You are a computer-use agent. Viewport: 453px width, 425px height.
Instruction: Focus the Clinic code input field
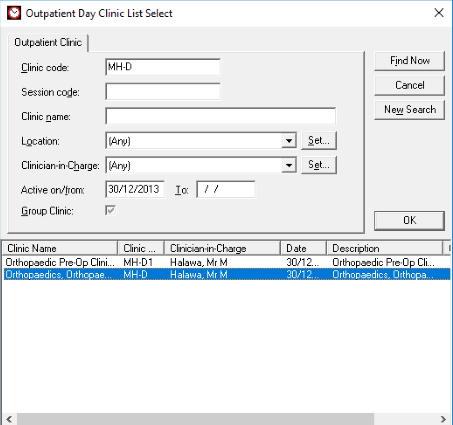(163, 67)
